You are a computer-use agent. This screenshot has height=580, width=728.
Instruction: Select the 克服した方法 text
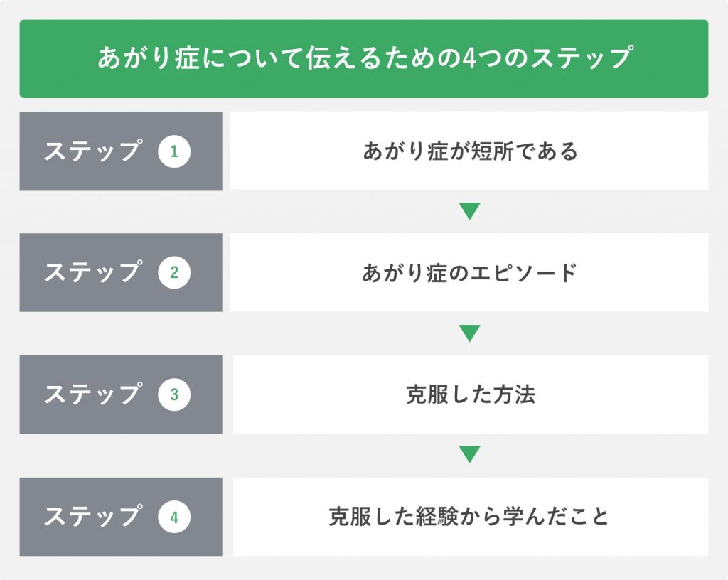point(470,395)
